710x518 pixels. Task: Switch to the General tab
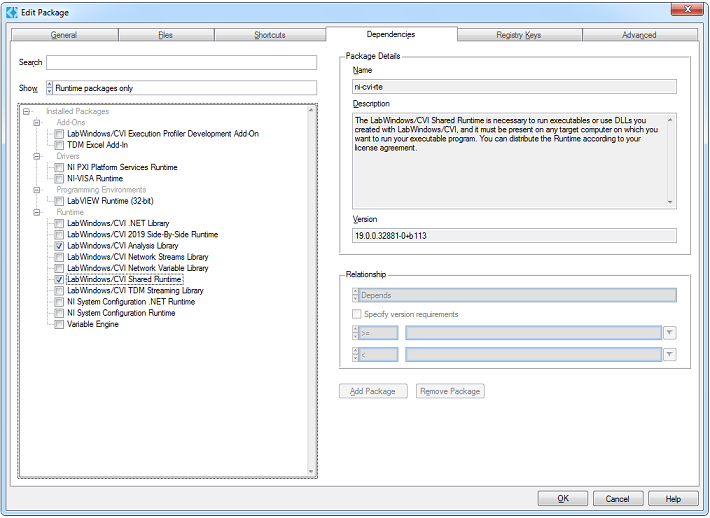pos(64,35)
